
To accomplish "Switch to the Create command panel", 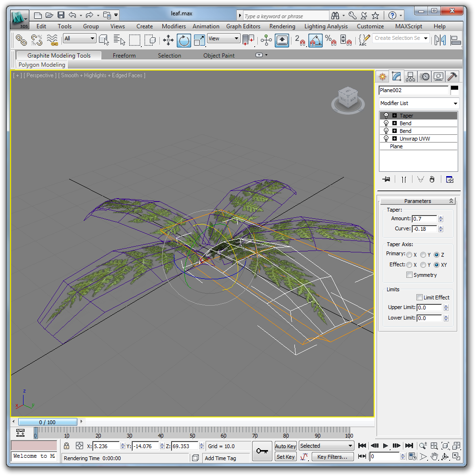I will pyautogui.click(x=382, y=76).
